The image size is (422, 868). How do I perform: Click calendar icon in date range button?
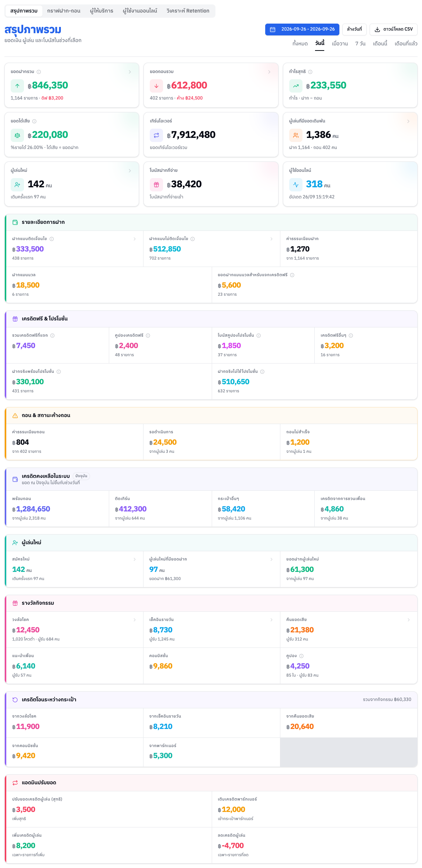point(273,29)
